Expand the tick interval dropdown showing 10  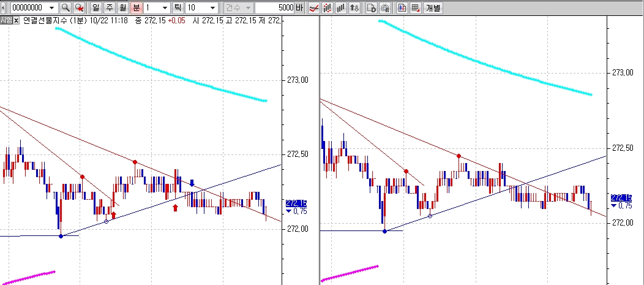coord(212,8)
